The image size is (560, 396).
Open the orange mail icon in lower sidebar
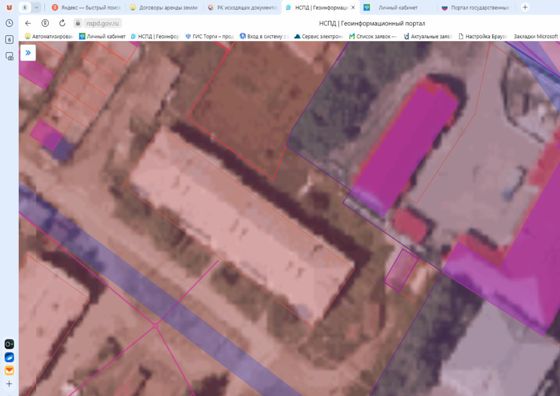tap(9, 370)
